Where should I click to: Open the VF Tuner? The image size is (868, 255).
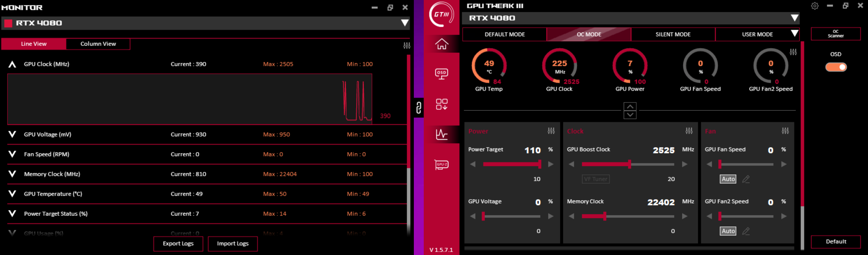tap(595, 179)
